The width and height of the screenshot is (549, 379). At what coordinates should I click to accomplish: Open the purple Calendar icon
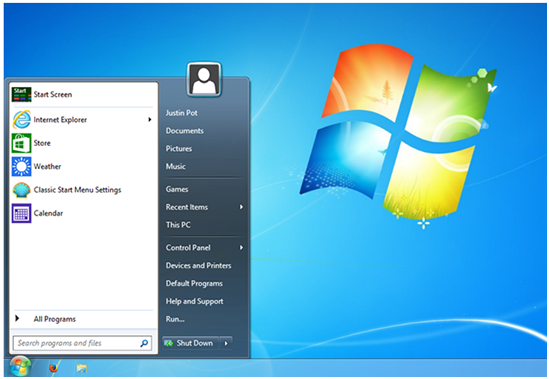(21, 213)
